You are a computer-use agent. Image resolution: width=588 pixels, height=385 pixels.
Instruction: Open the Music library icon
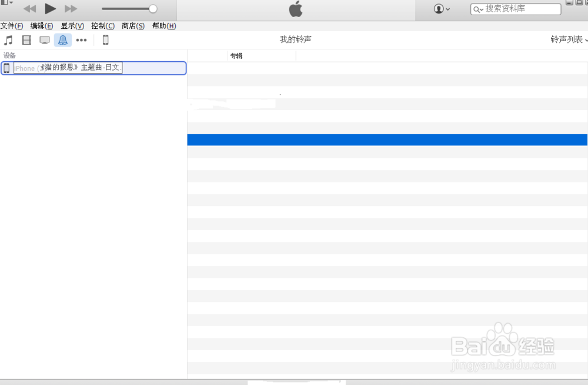tap(8, 40)
